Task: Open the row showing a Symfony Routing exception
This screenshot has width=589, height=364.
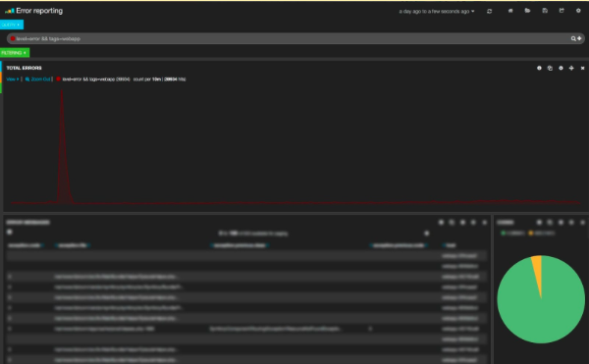Action: (246, 329)
